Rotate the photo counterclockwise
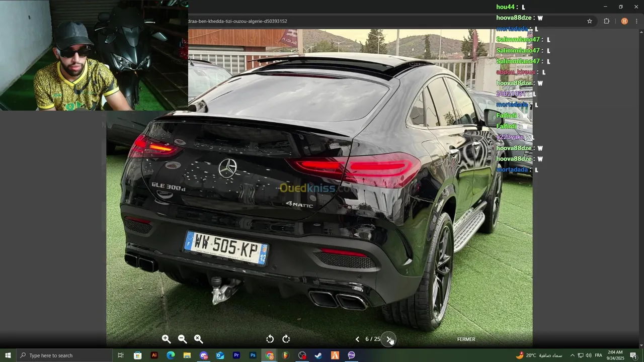The width and height of the screenshot is (644, 362). point(270,339)
